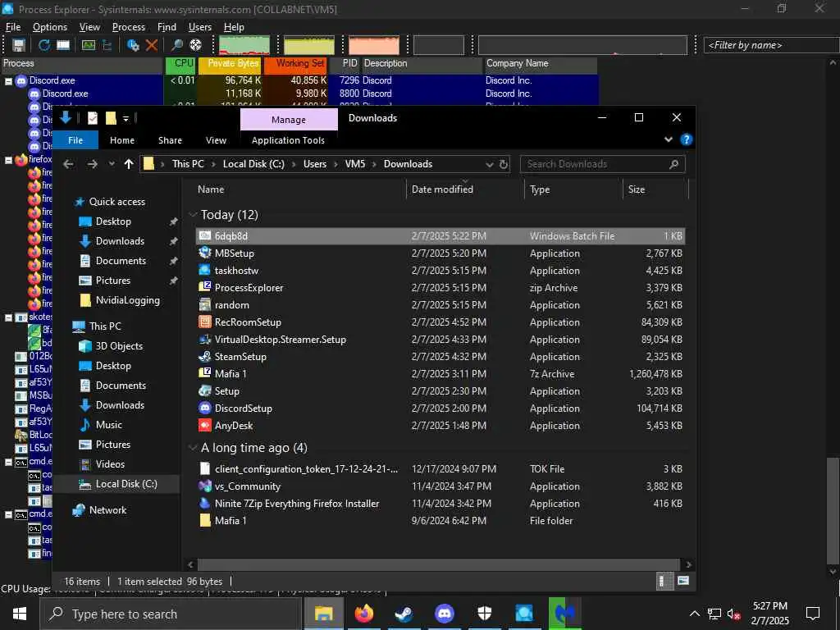840x630 pixels.
Task: Click the Type here to search box
Action: pyautogui.click(x=171, y=614)
